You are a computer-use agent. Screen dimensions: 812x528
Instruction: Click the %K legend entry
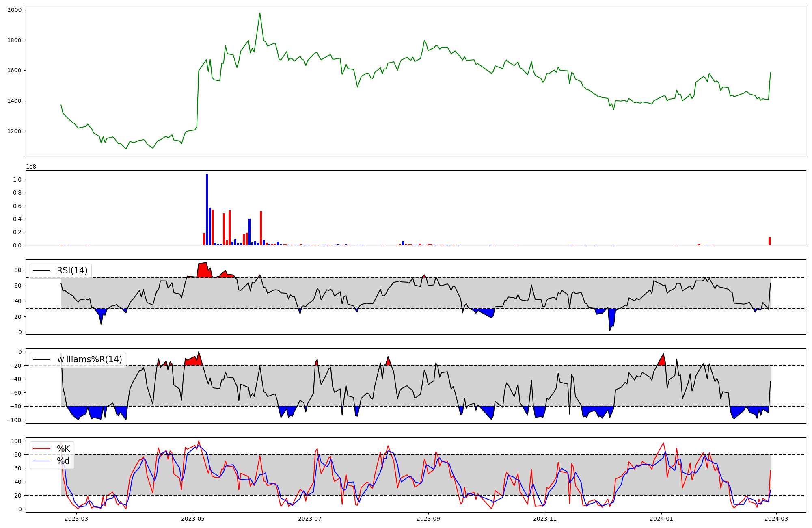tap(63, 449)
